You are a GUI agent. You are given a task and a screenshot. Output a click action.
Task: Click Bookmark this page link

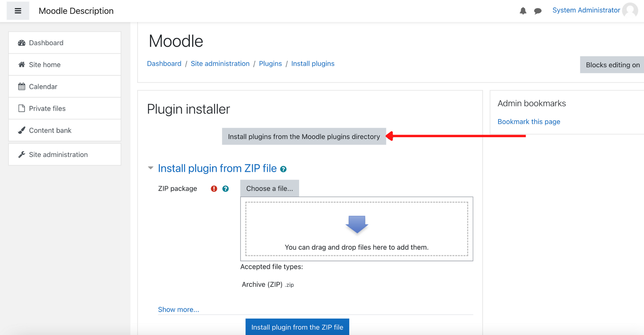(529, 122)
